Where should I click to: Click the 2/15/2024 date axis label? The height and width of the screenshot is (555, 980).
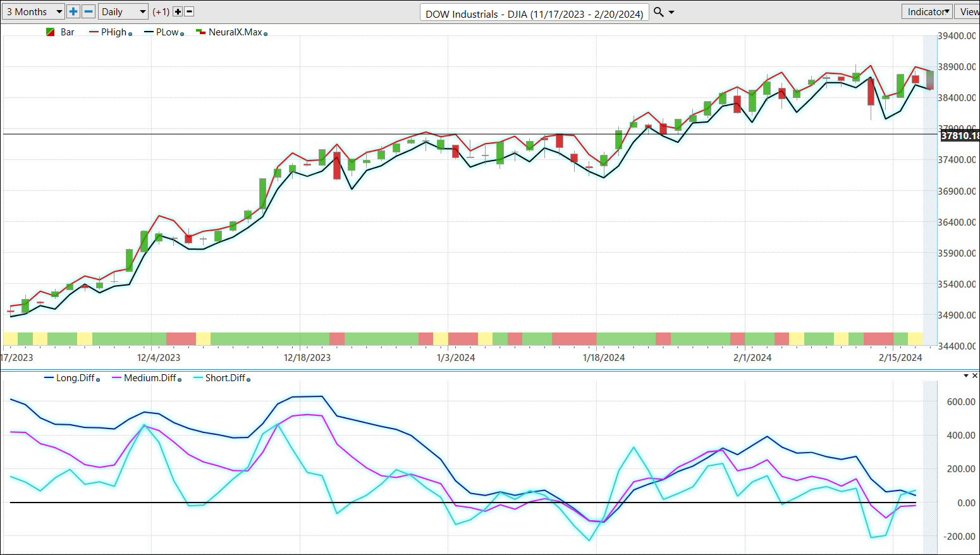coord(900,358)
